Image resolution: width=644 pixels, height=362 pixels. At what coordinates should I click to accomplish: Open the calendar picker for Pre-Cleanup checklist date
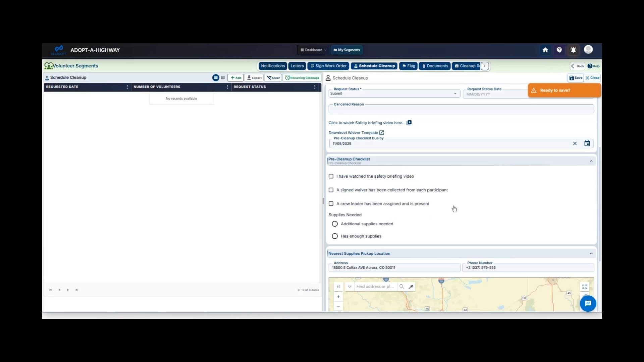point(587,143)
